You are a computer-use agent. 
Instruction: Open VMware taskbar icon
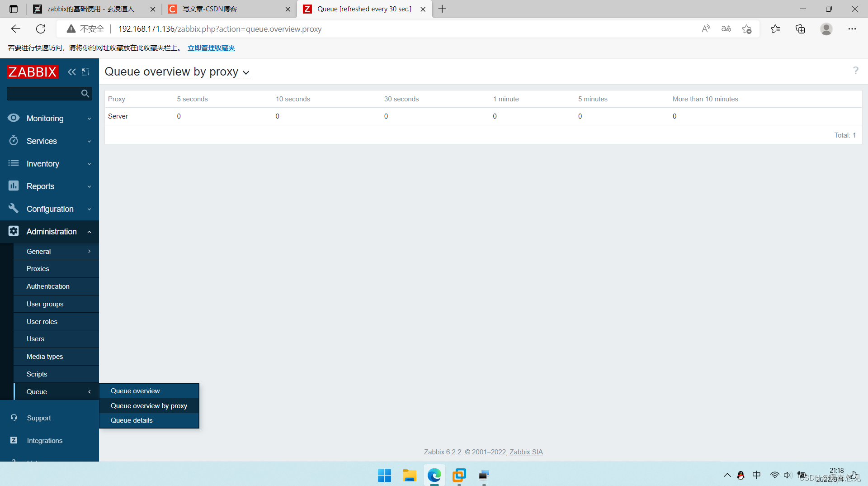click(x=459, y=475)
